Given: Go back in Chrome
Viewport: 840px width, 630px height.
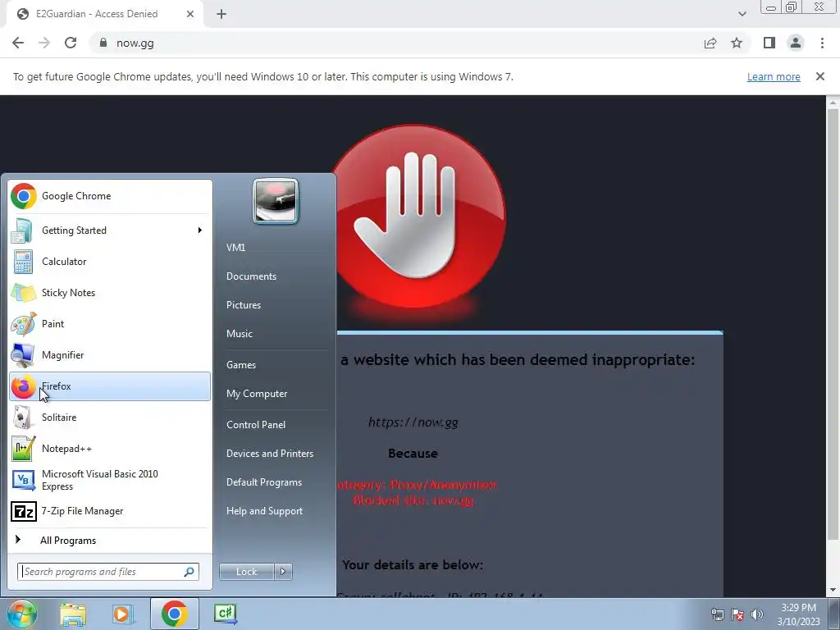Looking at the screenshot, I should [18, 43].
